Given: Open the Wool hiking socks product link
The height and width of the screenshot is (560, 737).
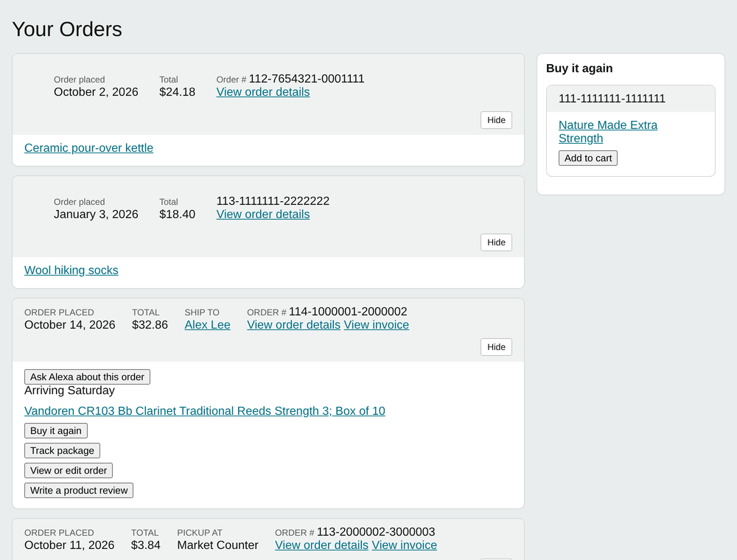Looking at the screenshot, I should click(x=71, y=270).
